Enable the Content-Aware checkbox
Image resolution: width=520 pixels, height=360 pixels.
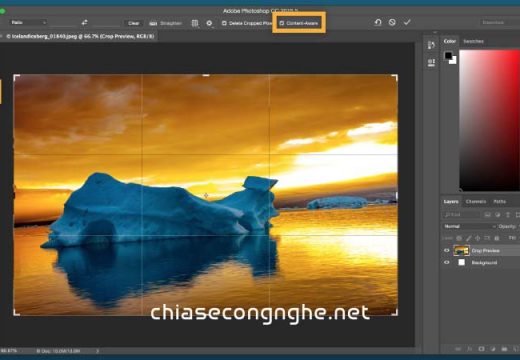point(282,23)
